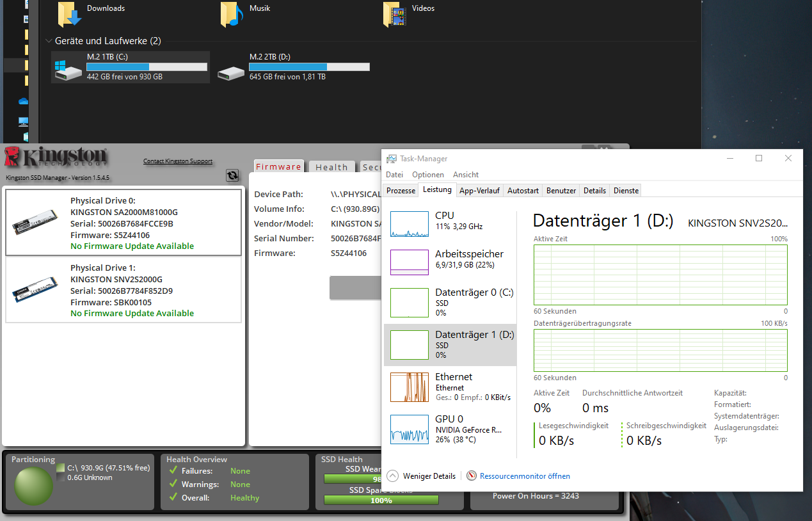Collapse the Geräte und Laufwerke group
812x521 pixels.
[x=49, y=41]
